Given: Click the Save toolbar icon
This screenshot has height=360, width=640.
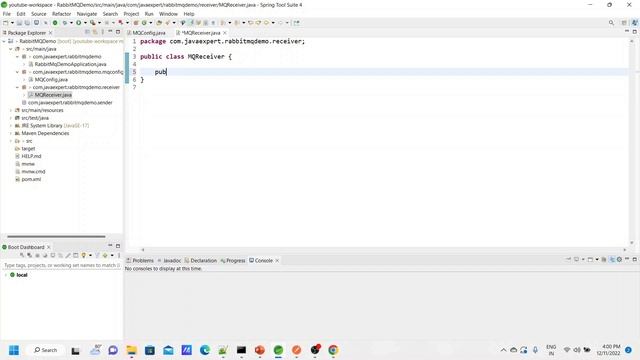Looking at the screenshot, I should pos(19,23).
